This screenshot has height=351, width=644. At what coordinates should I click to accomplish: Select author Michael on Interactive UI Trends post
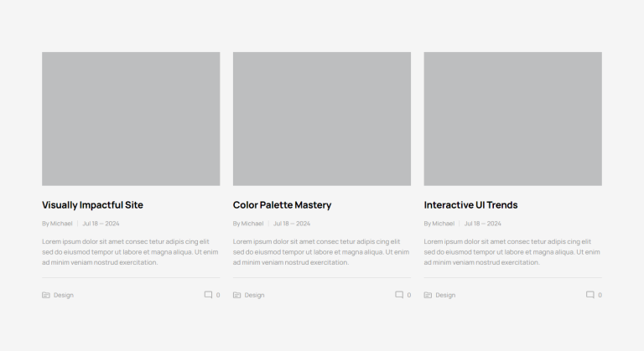pos(444,224)
